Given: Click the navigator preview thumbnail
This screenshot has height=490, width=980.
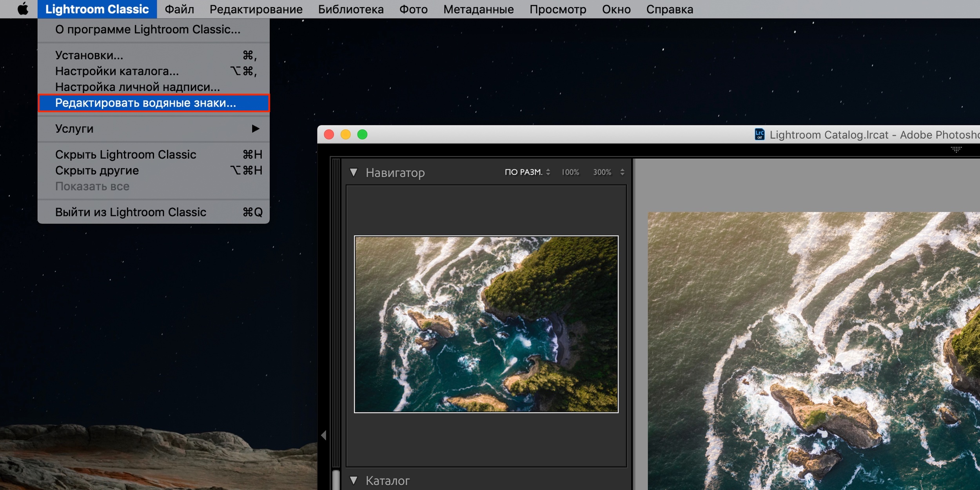Looking at the screenshot, I should tap(486, 324).
